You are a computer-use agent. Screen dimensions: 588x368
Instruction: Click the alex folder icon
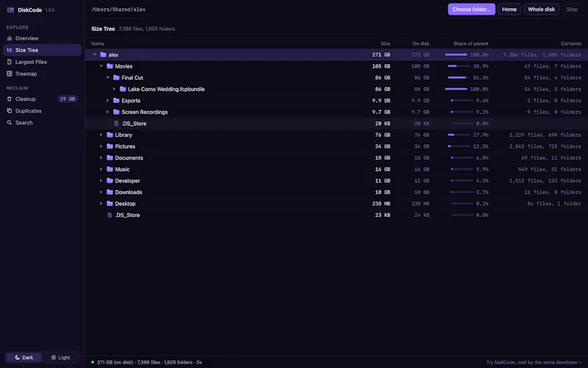click(x=103, y=54)
